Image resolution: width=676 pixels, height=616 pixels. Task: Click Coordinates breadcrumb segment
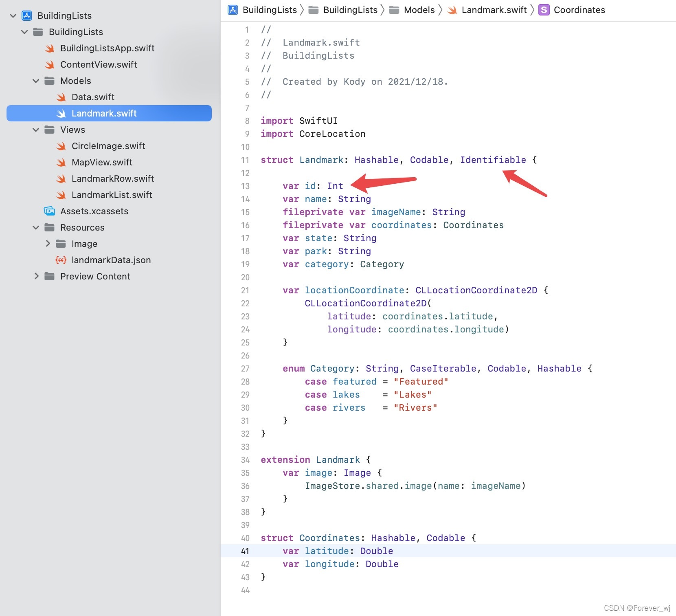[579, 10]
